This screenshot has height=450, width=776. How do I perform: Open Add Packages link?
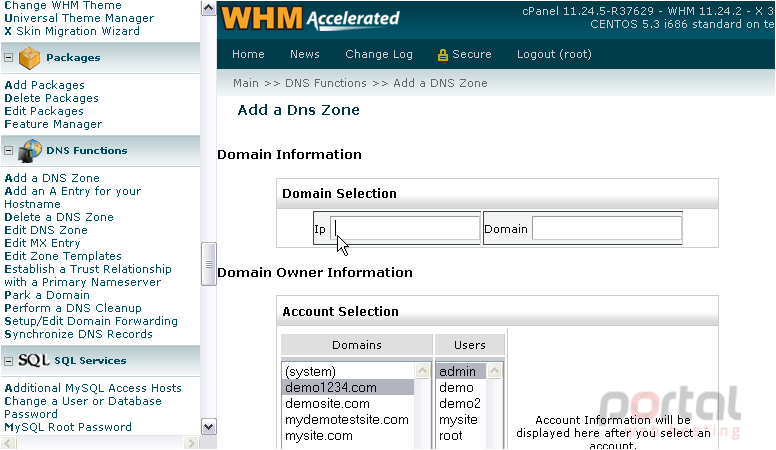[44, 85]
